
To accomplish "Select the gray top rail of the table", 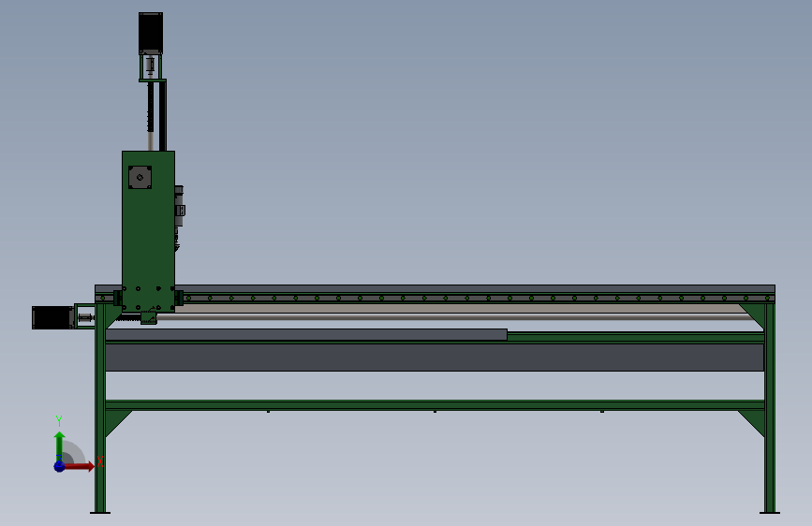I will coord(435,289).
